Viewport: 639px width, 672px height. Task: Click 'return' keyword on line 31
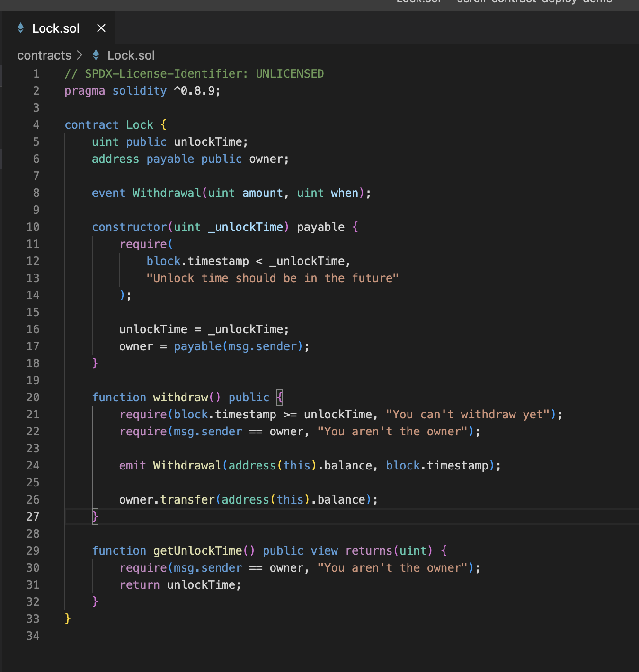[x=140, y=585]
